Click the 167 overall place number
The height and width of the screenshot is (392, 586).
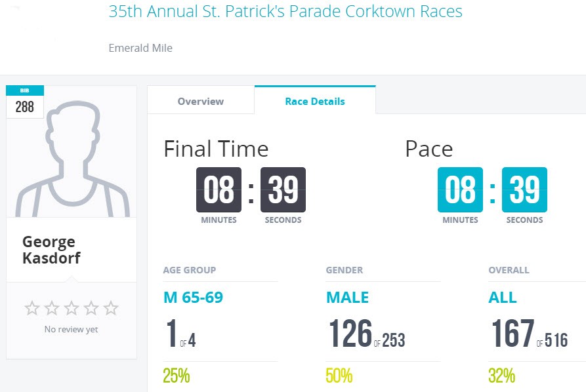512,334
